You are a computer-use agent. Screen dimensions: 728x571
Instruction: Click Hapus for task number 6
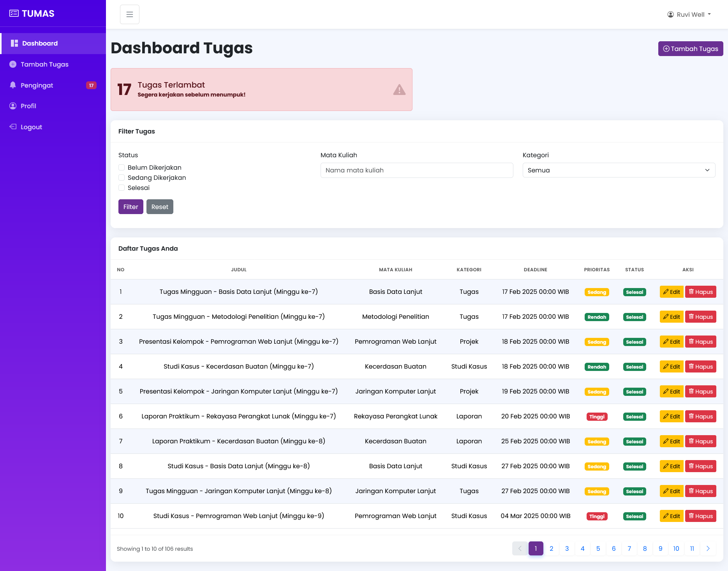[x=700, y=416]
